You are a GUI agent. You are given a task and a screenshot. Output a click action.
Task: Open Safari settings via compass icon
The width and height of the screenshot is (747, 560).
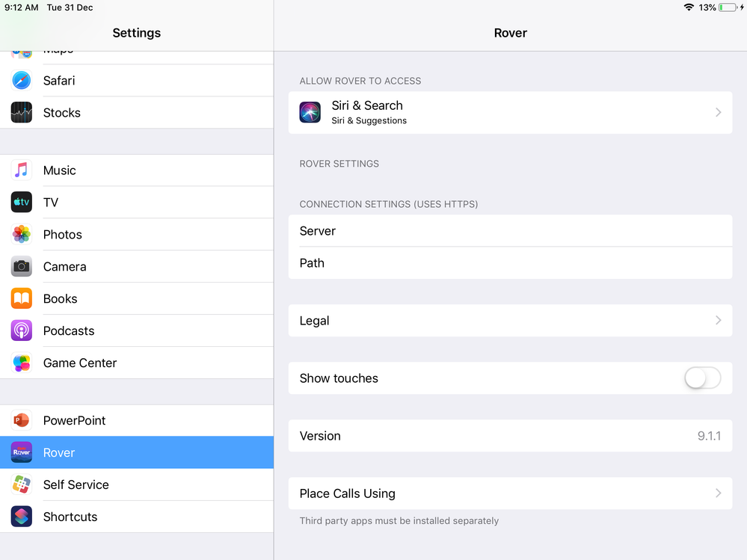click(22, 81)
